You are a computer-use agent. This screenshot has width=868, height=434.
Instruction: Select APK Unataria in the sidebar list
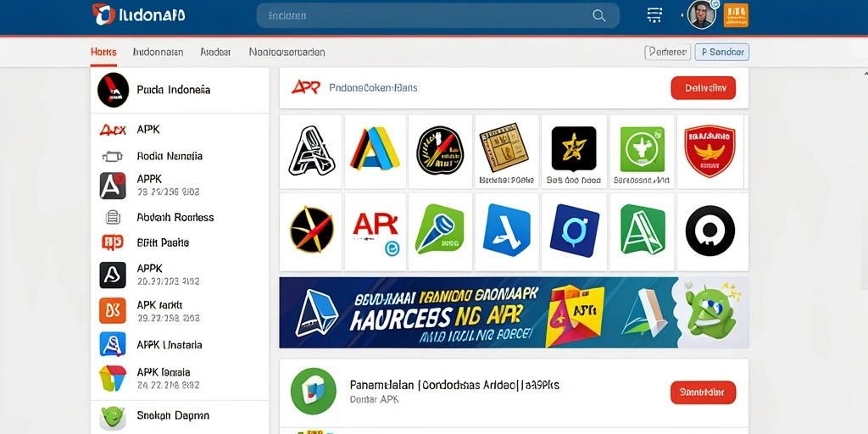[169, 345]
